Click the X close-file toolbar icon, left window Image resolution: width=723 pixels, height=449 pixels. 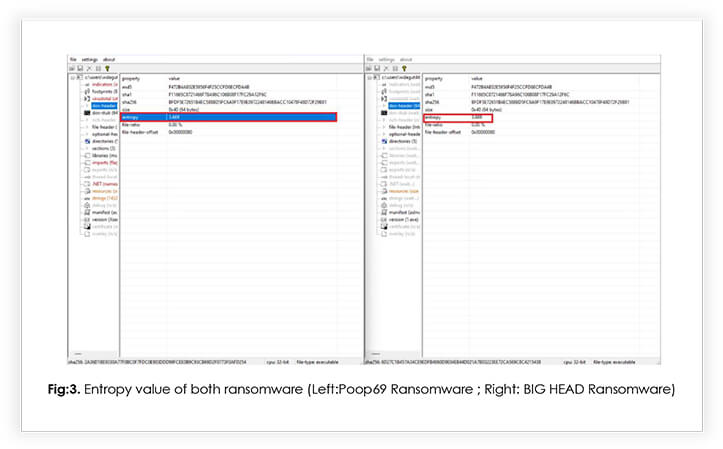click(x=89, y=68)
